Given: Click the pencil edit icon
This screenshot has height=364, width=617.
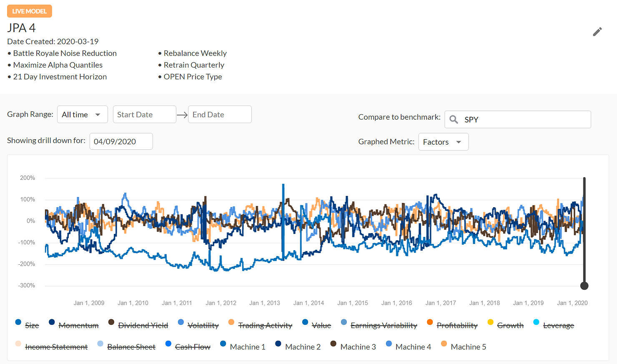Looking at the screenshot, I should tap(597, 32).
